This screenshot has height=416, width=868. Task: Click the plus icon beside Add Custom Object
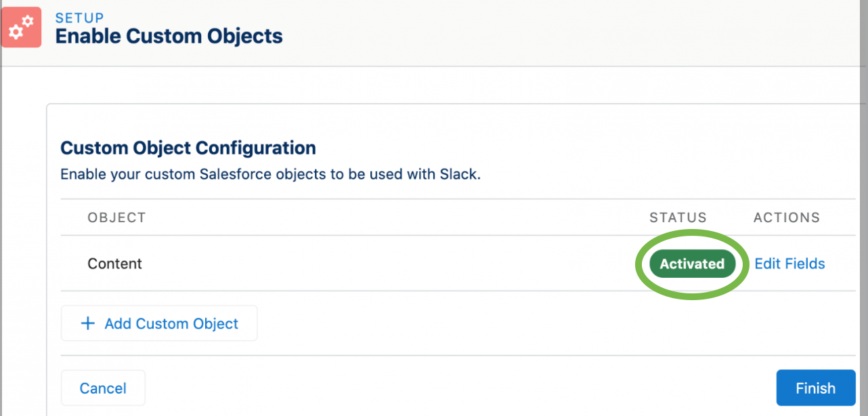click(88, 323)
